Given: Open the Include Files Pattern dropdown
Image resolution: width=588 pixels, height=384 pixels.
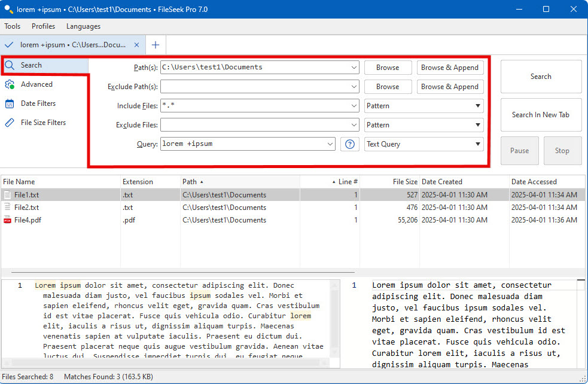Looking at the screenshot, I should pos(424,106).
